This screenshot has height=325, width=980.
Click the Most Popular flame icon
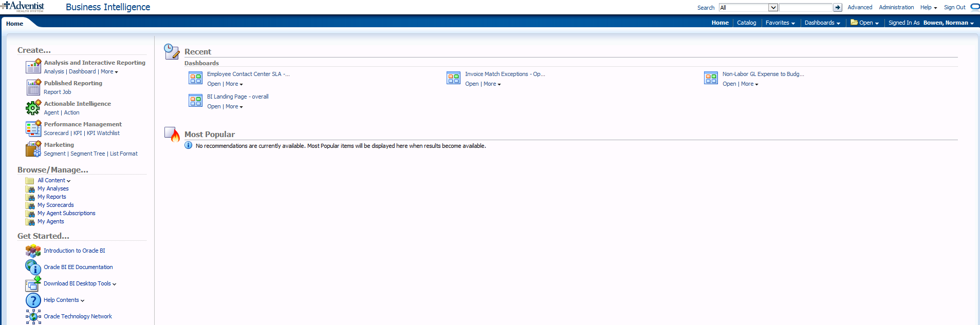pos(172,134)
